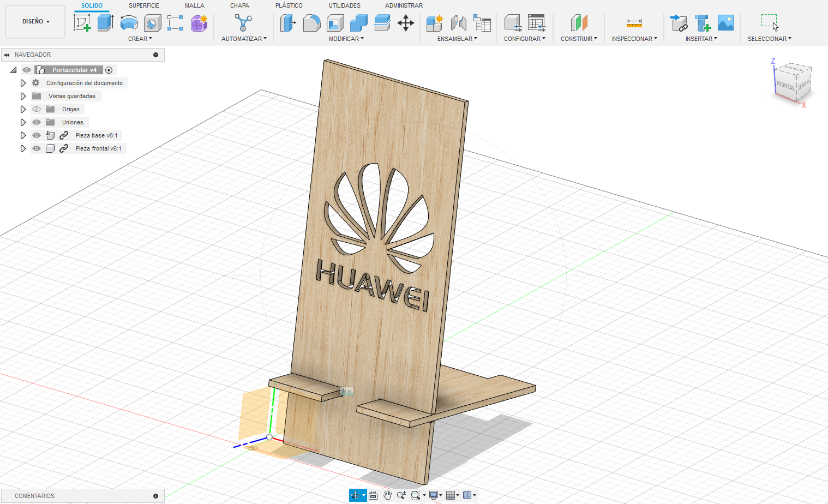Switch to the UTILIDADES tab
Image resolution: width=828 pixels, height=504 pixels.
[345, 5]
